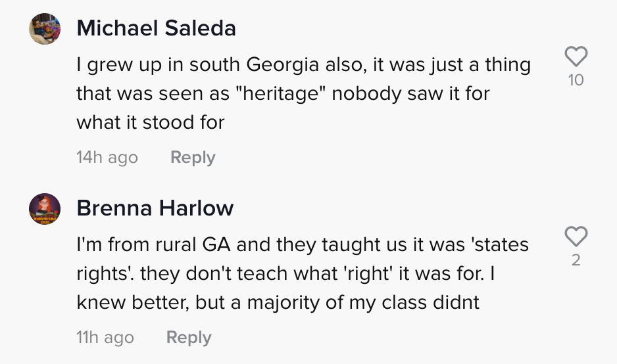Like Brenna Harlow's comment with the heart

click(576, 237)
